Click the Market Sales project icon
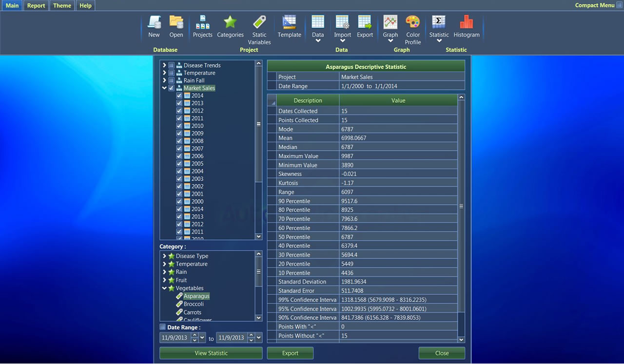Screen dimensions: 624x364 tap(179, 88)
